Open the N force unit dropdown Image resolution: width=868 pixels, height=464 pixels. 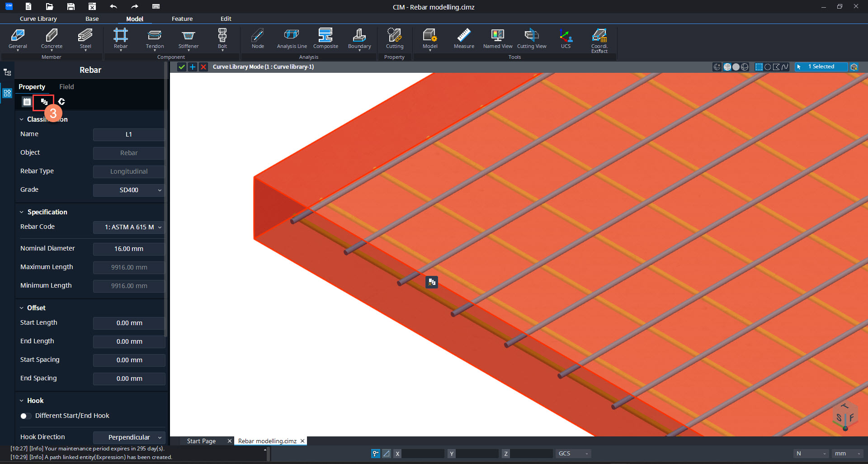[x=811, y=454]
